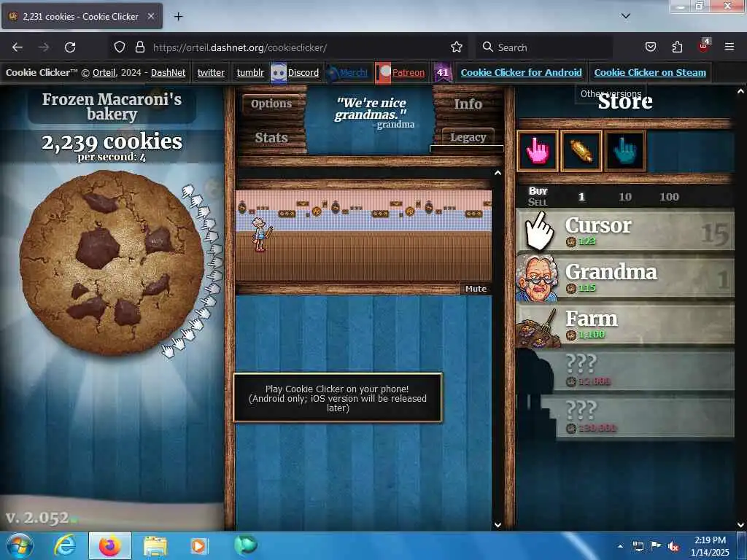Select the locked building costing 130,000
The width and height of the screenshot is (747, 560).
(624, 418)
